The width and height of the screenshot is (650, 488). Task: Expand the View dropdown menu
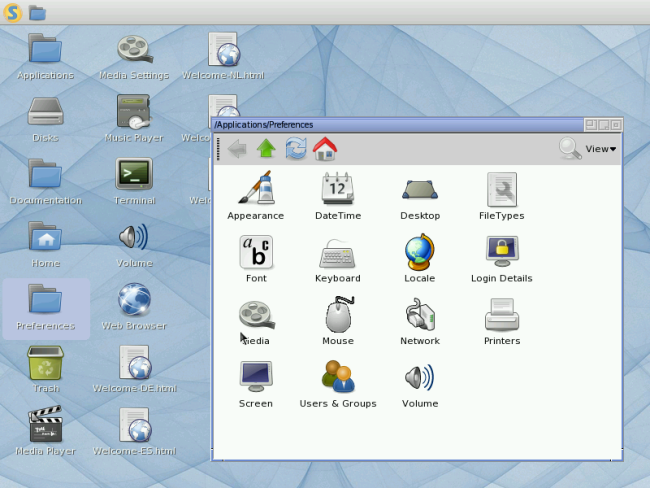[599, 149]
